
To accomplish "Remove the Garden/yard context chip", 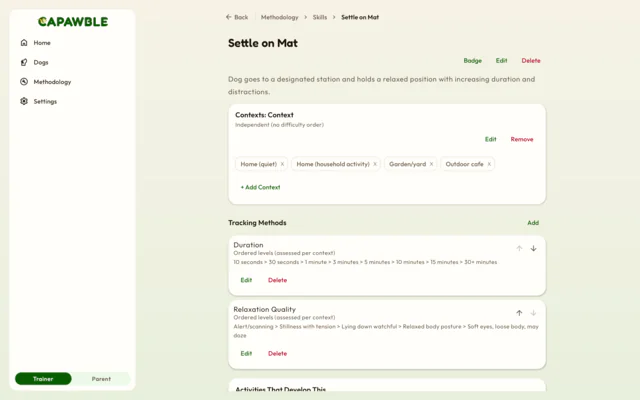I will [x=431, y=164].
